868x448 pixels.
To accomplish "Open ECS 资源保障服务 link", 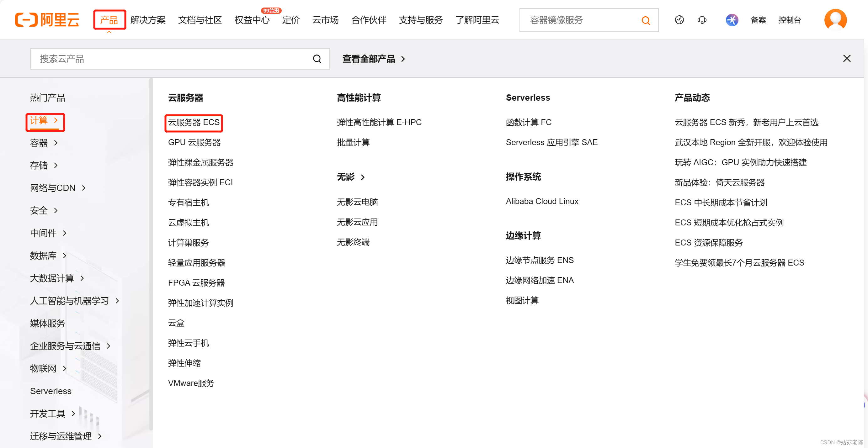I will point(709,243).
